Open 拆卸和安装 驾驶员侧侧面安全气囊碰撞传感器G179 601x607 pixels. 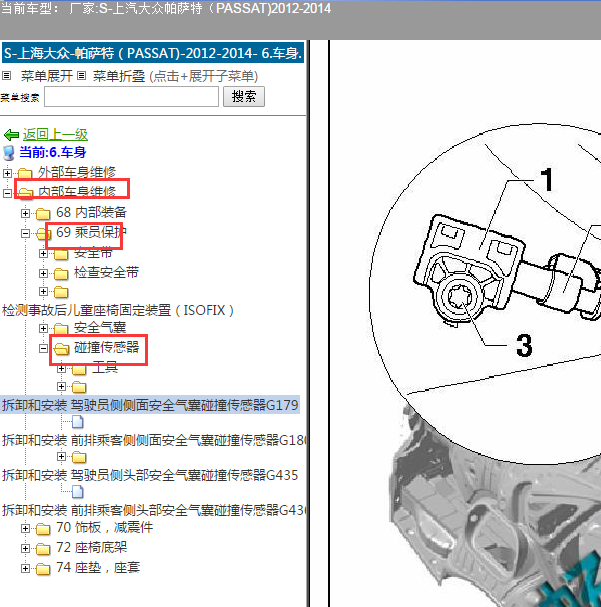tap(150, 405)
